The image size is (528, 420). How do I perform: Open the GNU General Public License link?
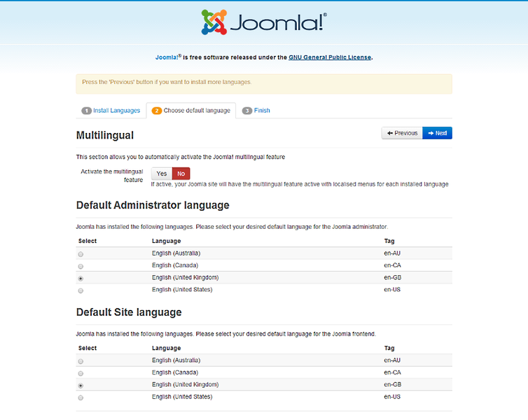330,57
